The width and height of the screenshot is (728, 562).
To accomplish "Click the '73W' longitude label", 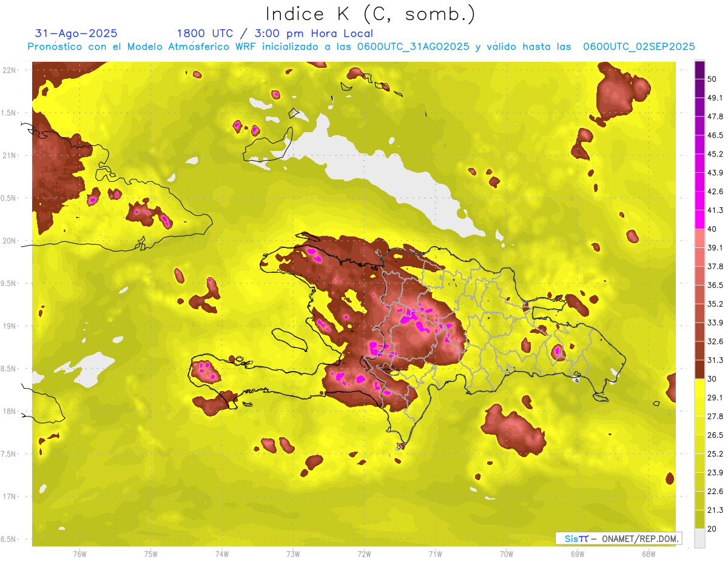I will 293,554.
